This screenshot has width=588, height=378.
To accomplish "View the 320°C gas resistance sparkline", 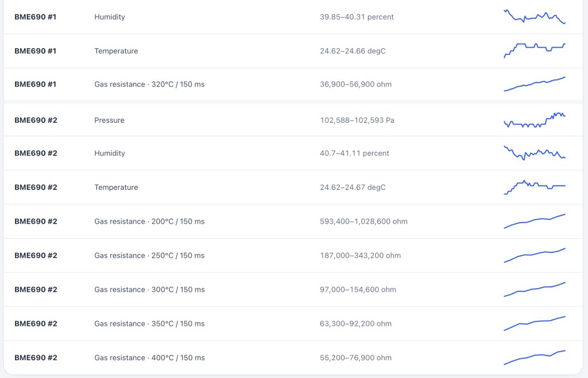I will click(x=535, y=84).
